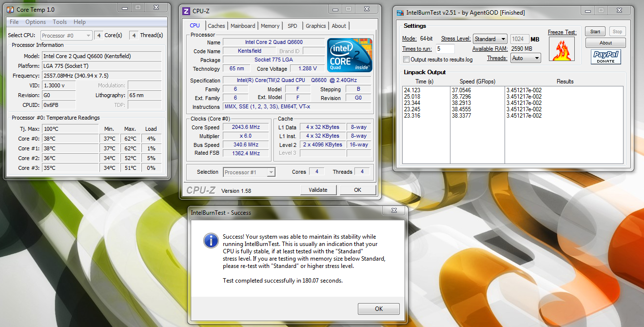Open the CPU-Z Selection Processor #1 dropdown

(x=250, y=172)
